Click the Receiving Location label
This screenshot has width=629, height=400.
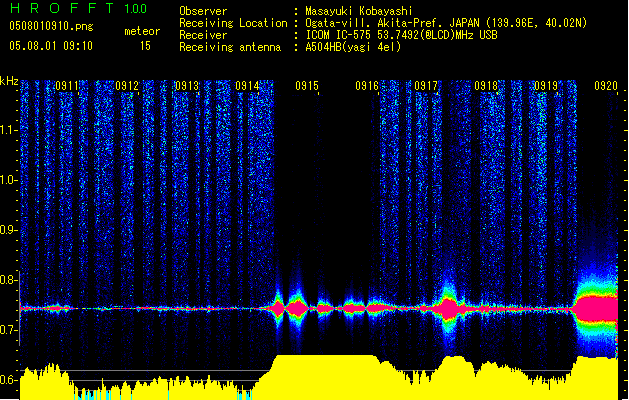pos(233,23)
